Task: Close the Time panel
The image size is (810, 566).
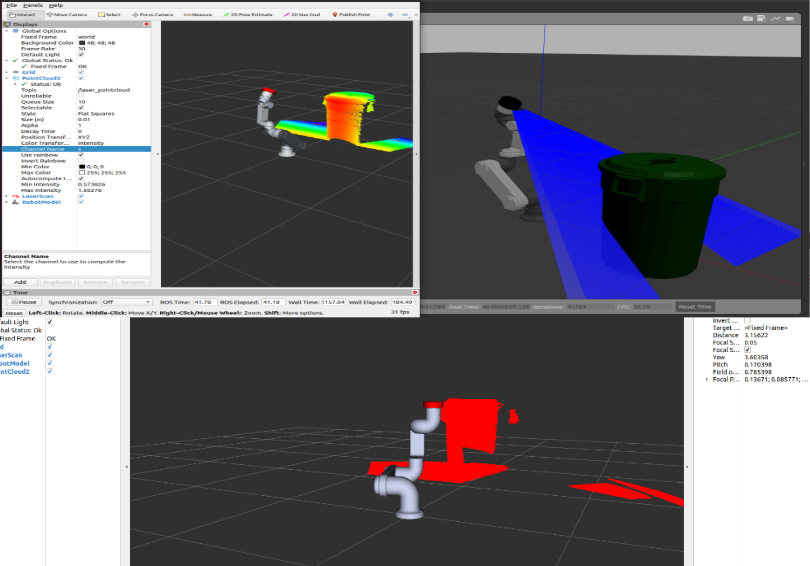Action: click(414, 292)
